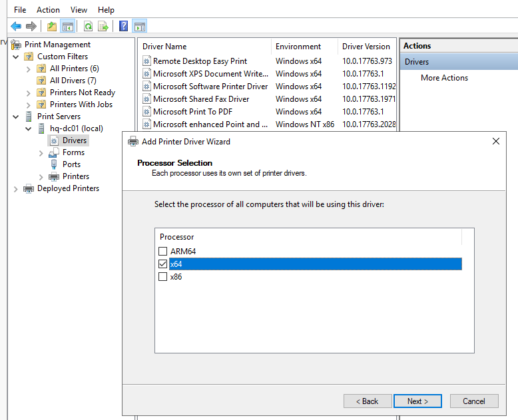Viewport: 518px width, 420px height.
Task: Expand the Forms node under hq-dc01
Action: [x=41, y=152]
